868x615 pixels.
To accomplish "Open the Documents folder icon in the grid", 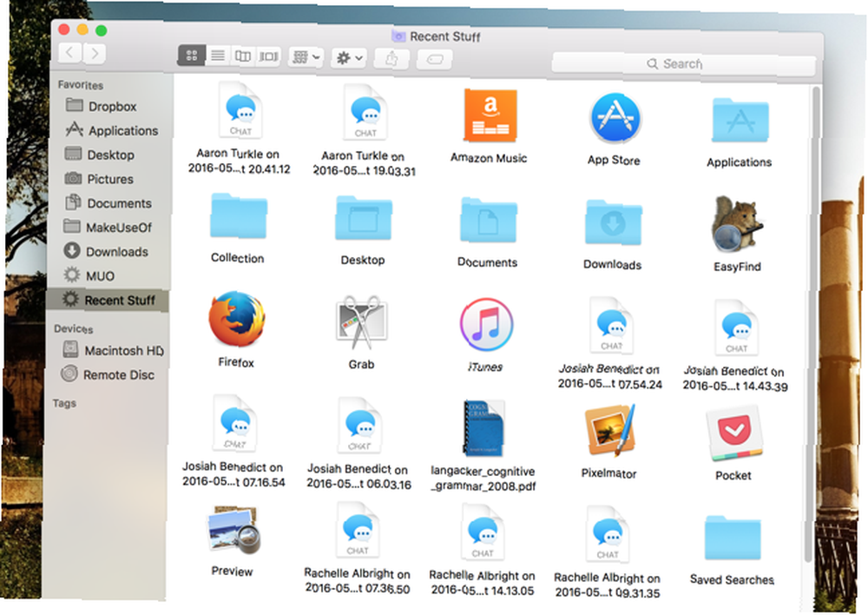I will pyautogui.click(x=489, y=220).
